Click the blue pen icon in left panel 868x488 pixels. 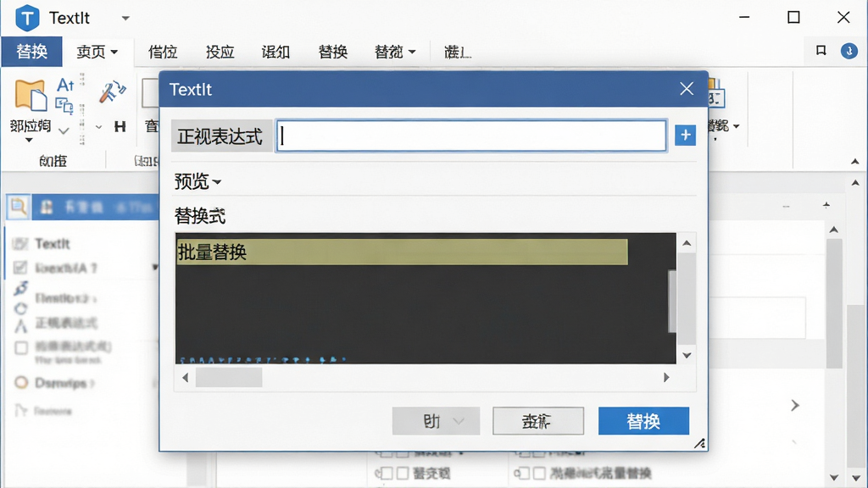[x=21, y=288]
